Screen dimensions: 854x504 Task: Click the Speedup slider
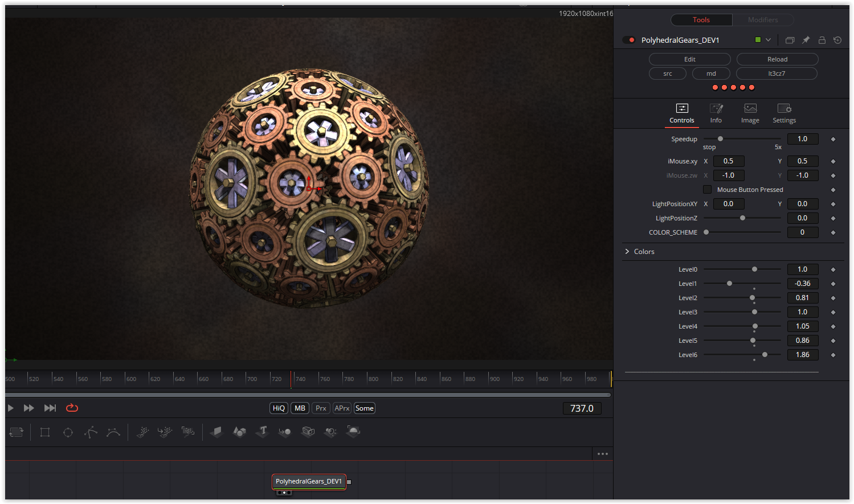click(x=742, y=139)
